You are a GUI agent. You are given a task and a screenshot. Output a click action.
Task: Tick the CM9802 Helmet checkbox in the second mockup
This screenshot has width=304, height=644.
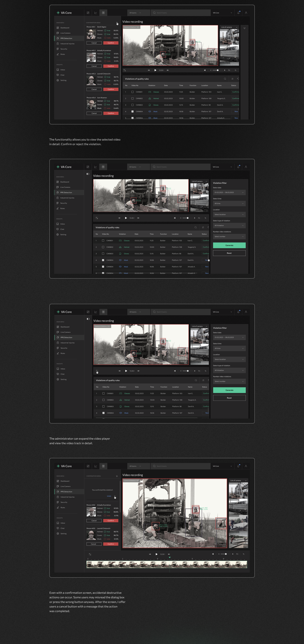click(103, 247)
